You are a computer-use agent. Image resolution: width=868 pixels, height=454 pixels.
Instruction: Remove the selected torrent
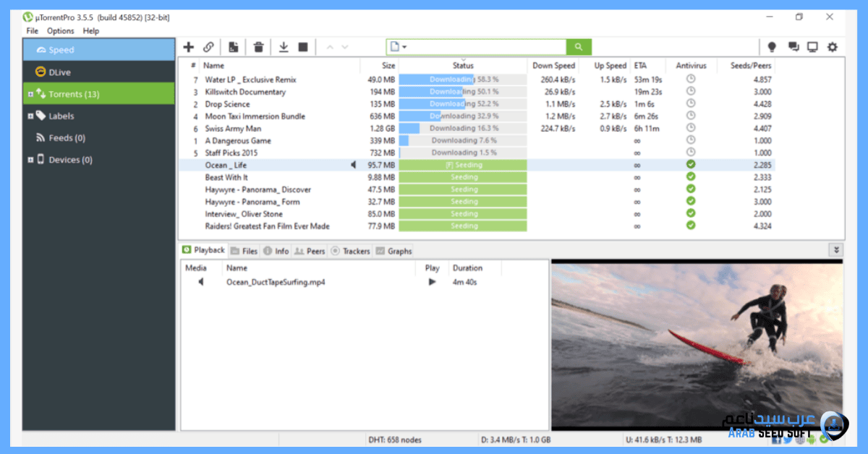[x=258, y=46]
